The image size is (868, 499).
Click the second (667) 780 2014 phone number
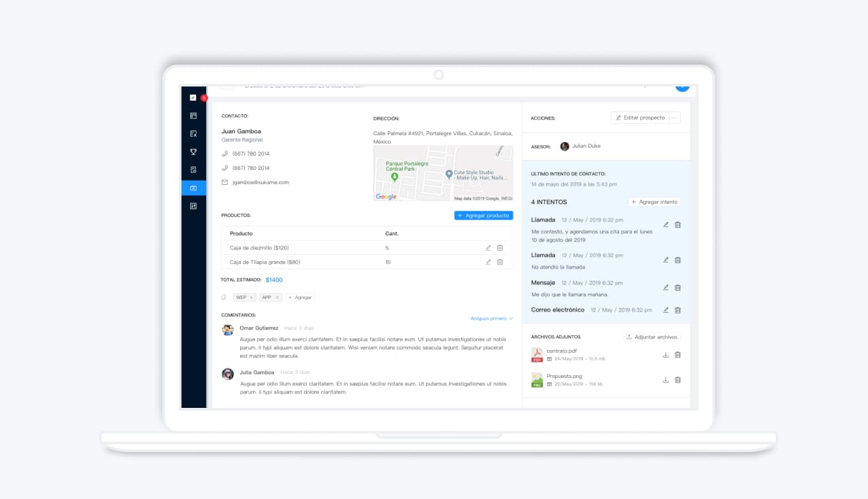point(251,168)
